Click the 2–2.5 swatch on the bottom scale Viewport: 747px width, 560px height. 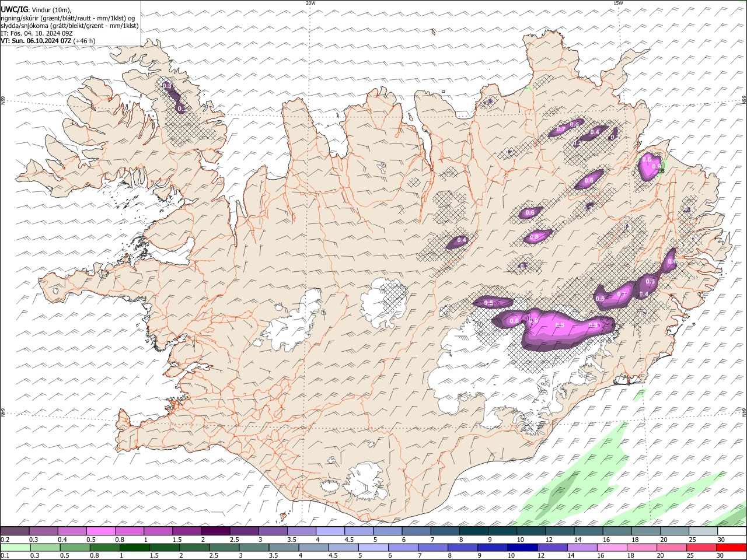pyautogui.click(x=194, y=547)
